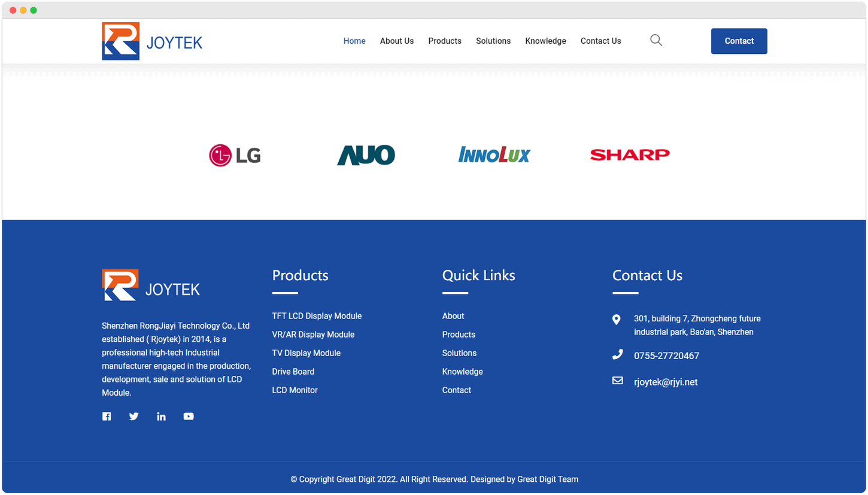868x495 pixels.
Task: Open Drive Board footer link
Action: pos(293,372)
